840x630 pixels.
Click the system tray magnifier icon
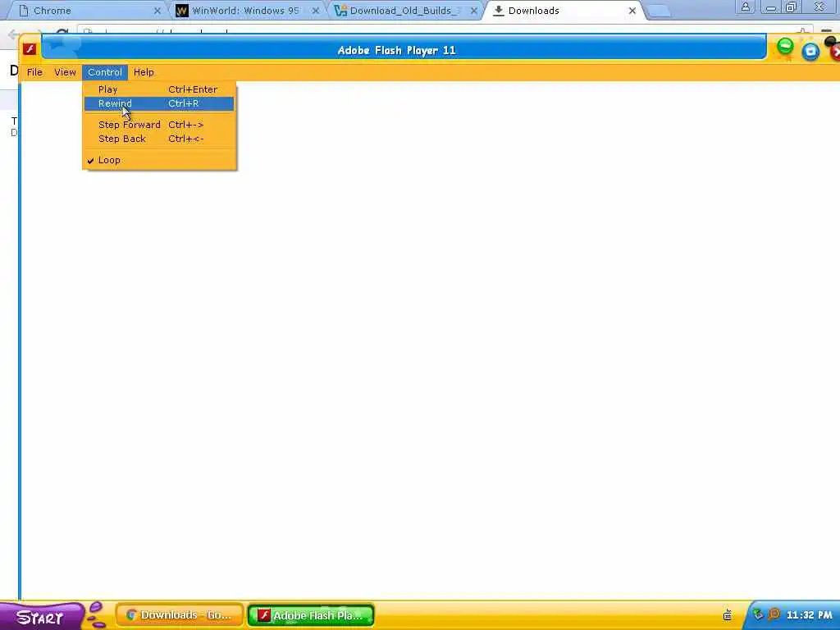774,614
